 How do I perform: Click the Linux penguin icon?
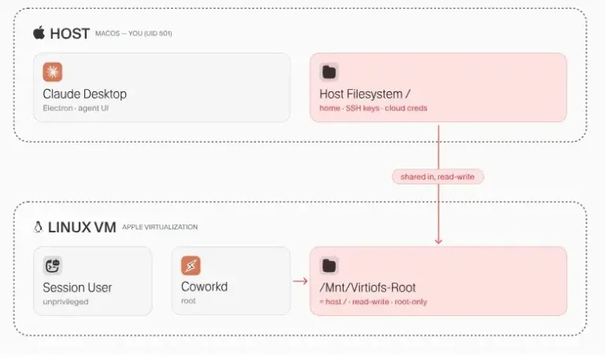(x=38, y=227)
